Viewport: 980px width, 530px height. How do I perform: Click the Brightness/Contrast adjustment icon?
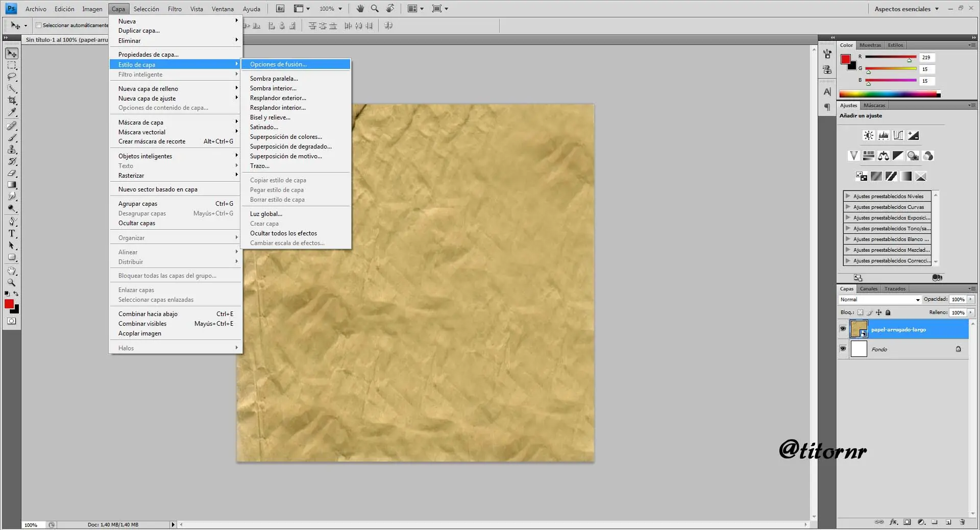tap(868, 135)
